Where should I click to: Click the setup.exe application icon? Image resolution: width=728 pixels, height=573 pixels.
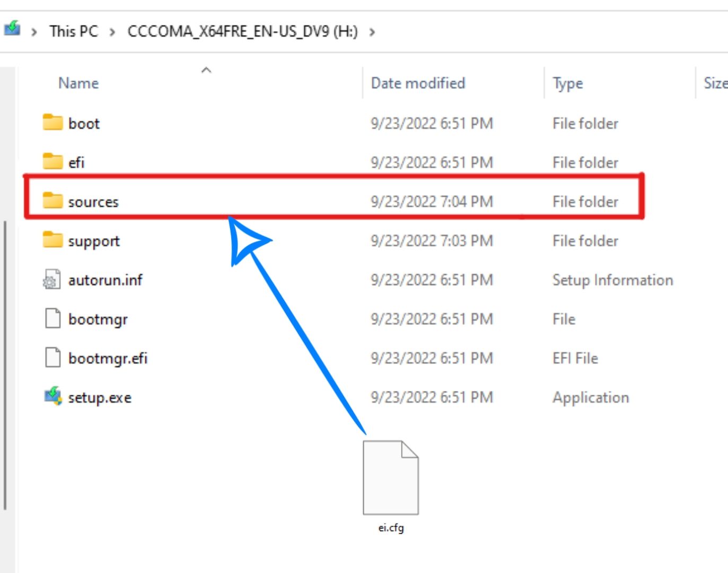[53, 396]
